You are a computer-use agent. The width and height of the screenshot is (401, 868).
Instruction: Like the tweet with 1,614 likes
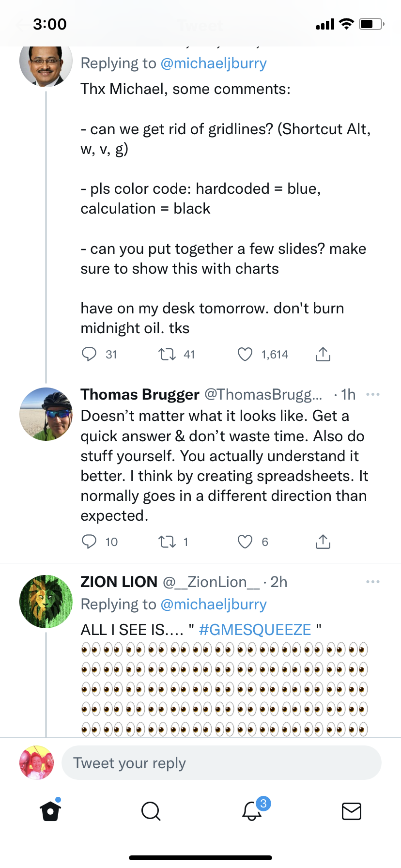(x=245, y=355)
